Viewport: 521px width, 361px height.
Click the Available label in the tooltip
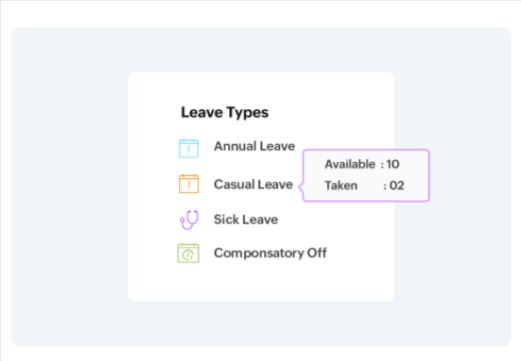[350, 164]
